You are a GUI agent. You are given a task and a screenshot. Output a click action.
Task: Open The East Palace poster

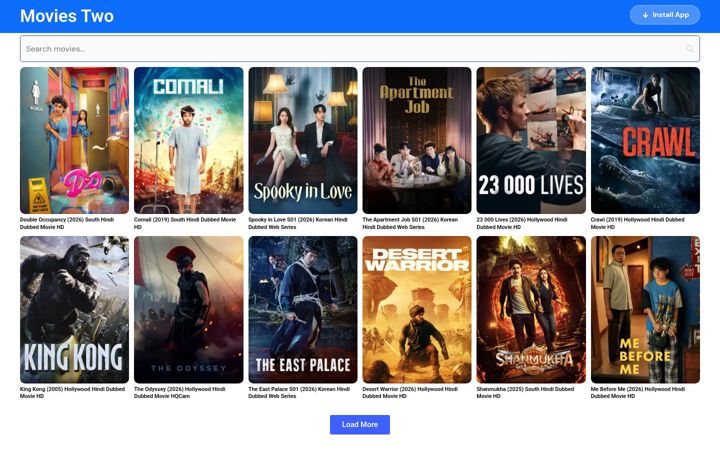[303, 309]
